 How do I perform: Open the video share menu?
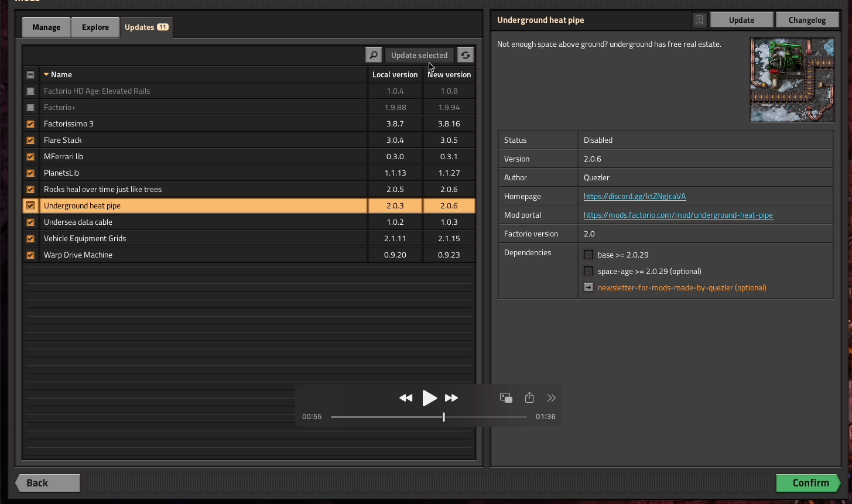[x=529, y=397]
